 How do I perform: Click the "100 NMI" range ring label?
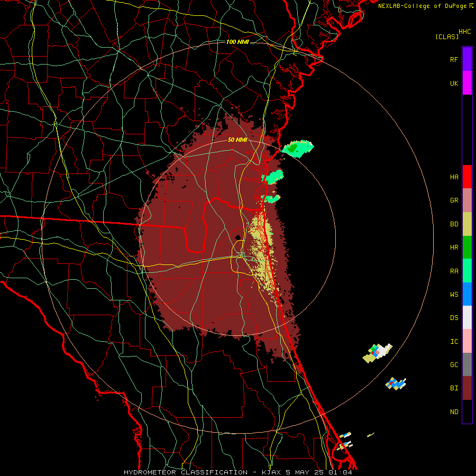(x=237, y=42)
